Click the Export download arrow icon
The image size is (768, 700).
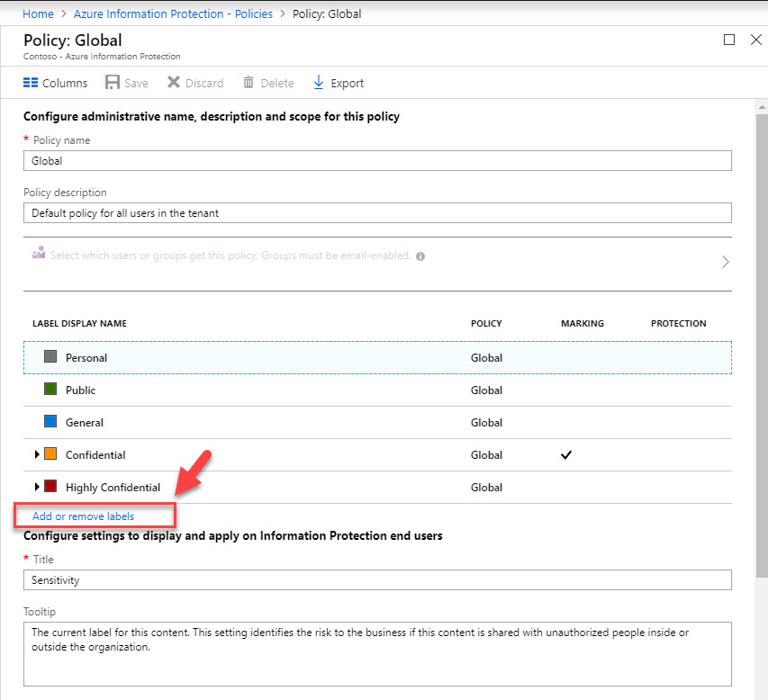(319, 82)
